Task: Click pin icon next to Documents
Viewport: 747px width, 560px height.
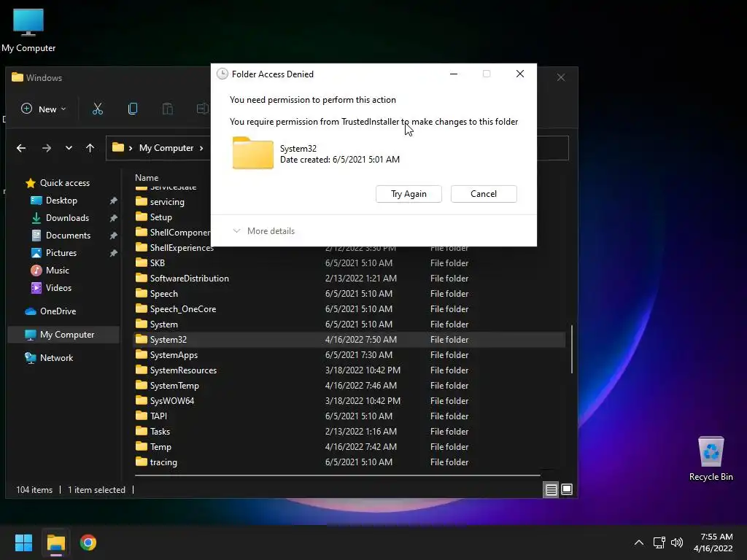Action: [113, 236]
